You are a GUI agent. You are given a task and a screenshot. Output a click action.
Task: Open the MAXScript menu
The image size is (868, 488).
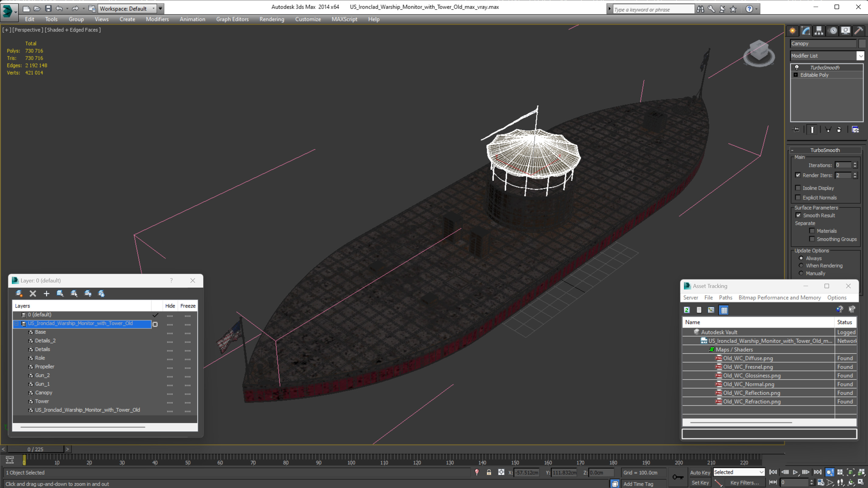point(344,19)
